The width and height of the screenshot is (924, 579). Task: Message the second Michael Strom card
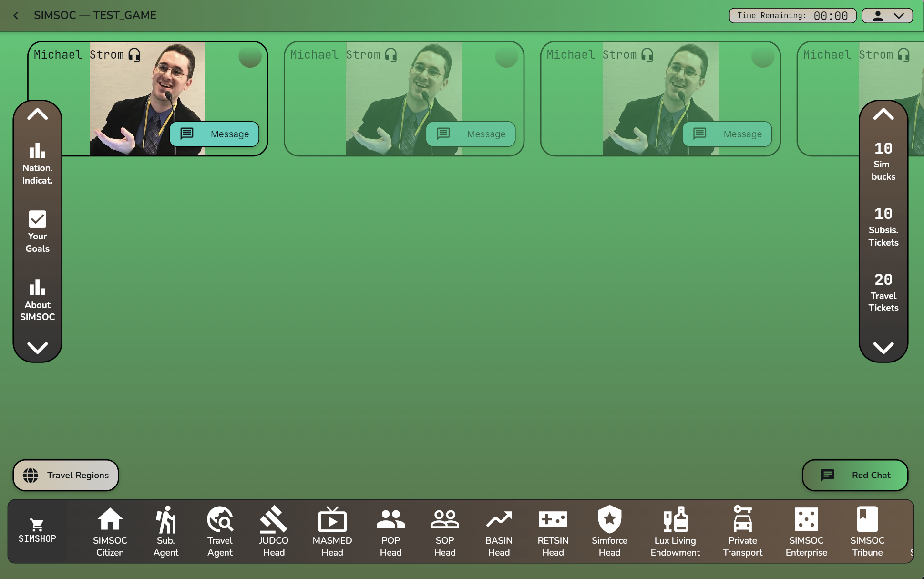[x=471, y=134]
